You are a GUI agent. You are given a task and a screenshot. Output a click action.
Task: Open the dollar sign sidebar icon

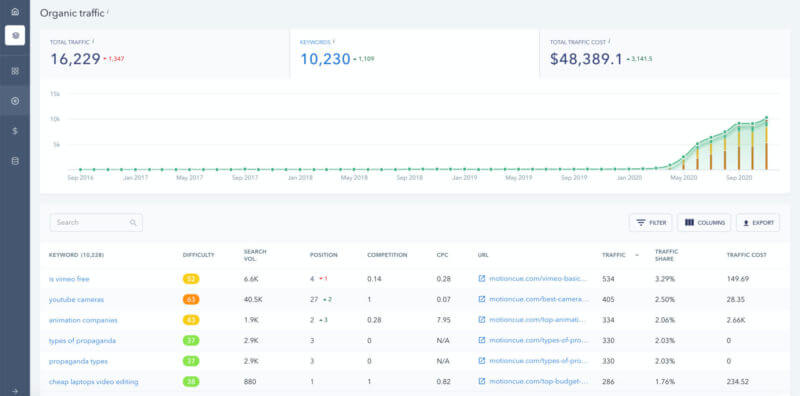pyautogui.click(x=15, y=131)
